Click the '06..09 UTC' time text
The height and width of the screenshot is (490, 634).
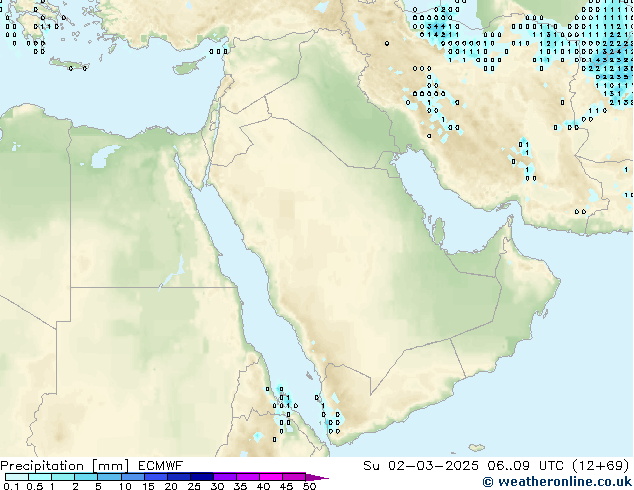pos(525,466)
